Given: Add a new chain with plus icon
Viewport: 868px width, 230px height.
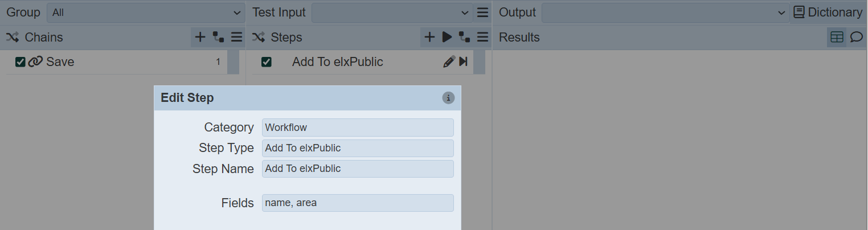Looking at the screenshot, I should [x=200, y=38].
